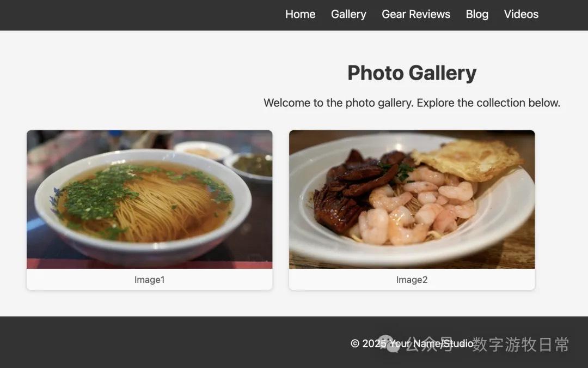This screenshot has height=368, width=588.
Task: Click the Image1 caption label
Action: coord(150,280)
